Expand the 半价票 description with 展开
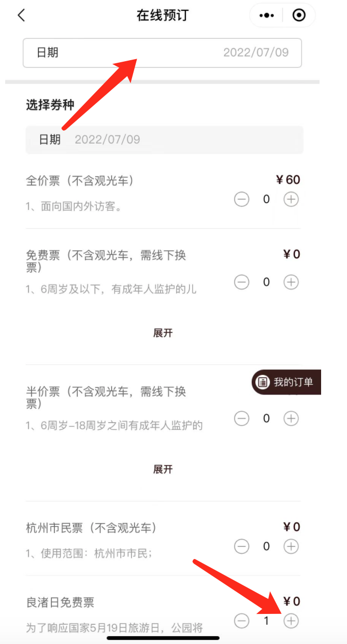This screenshot has width=347, height=644. tap(163, 469)
